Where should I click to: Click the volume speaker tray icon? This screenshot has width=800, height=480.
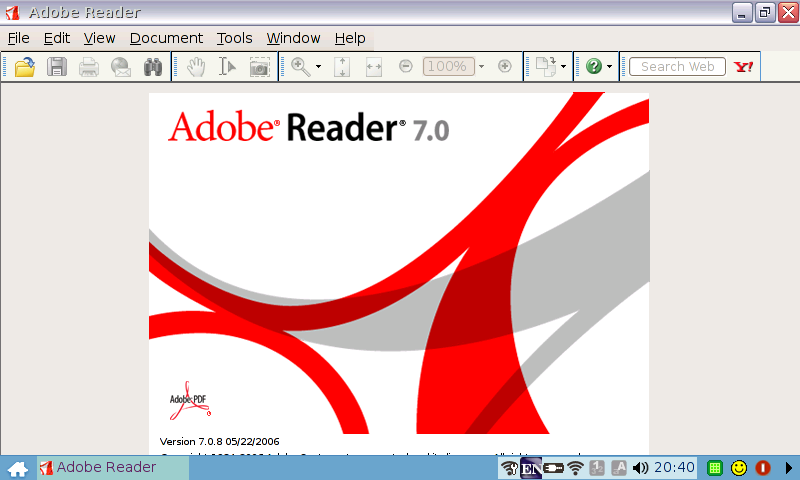640,468
